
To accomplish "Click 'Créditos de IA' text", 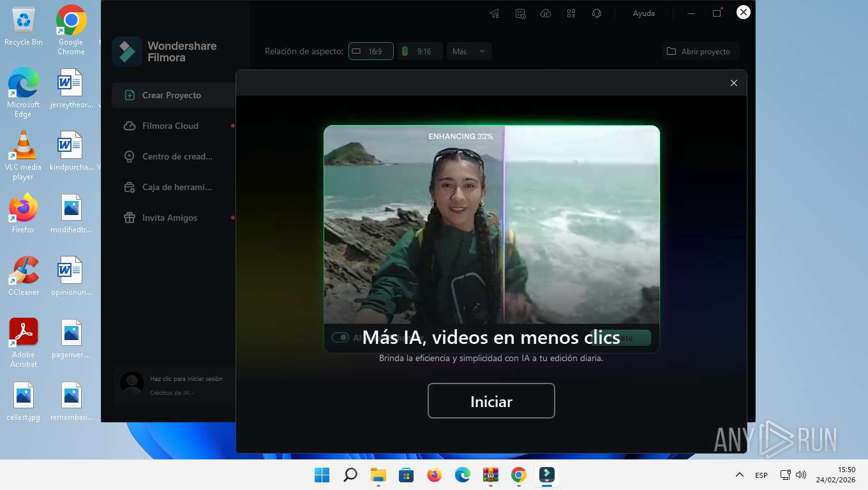I will (x=172, y=392).
